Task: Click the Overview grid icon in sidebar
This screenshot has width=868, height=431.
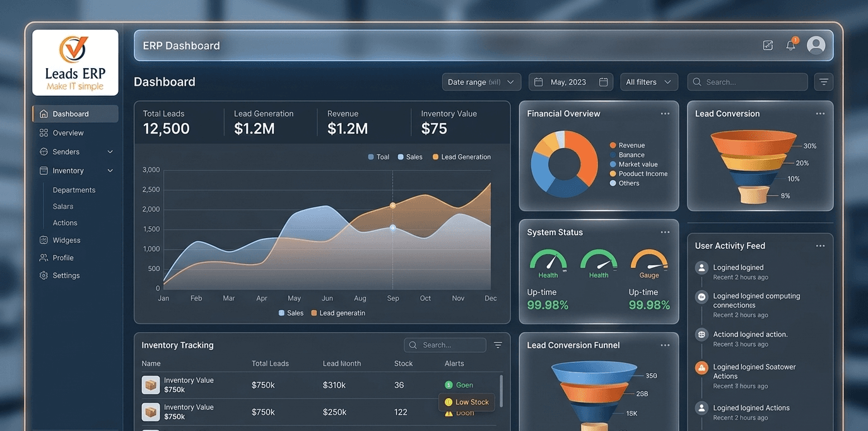Action: point(44,133)
